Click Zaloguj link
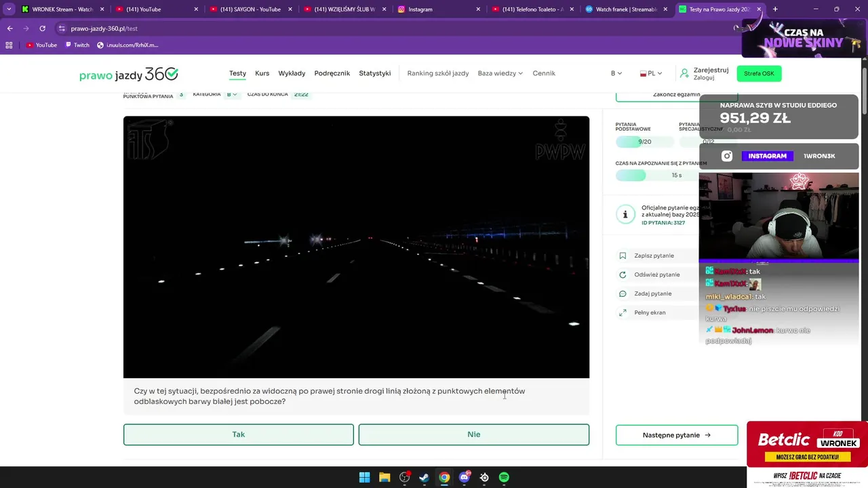 (704, 78)
